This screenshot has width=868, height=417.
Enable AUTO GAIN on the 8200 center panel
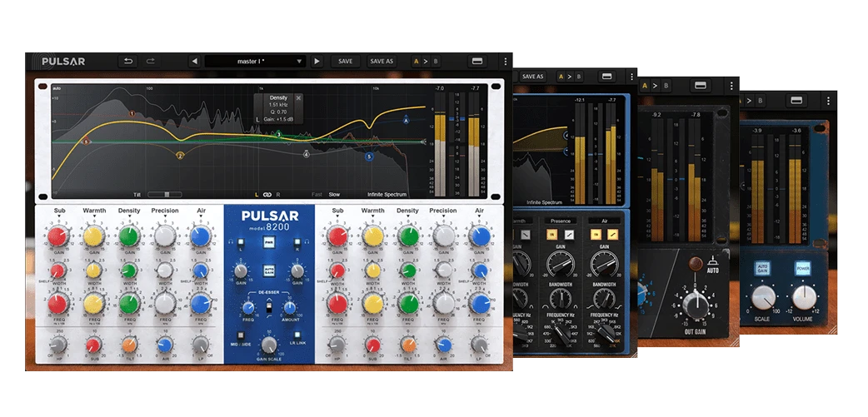tap(268, 269)
